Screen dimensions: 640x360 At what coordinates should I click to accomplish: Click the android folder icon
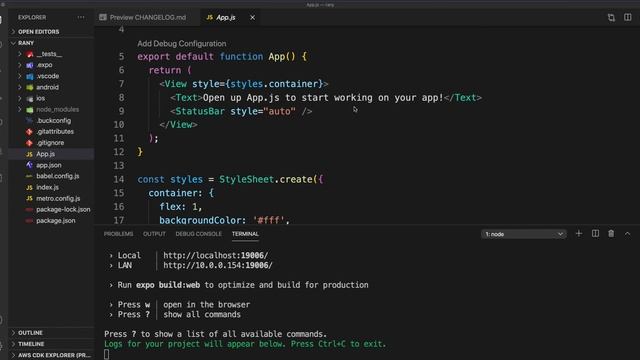tap(29, 87)
